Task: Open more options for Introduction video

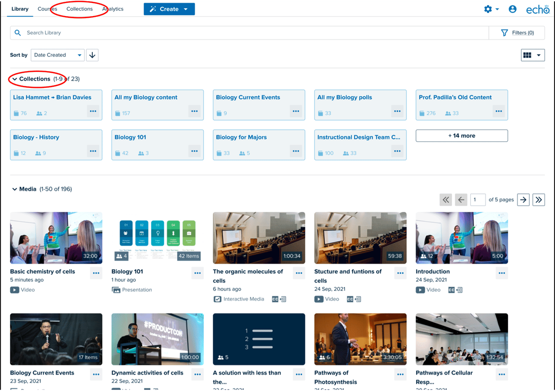Action: tap(502, 273)
